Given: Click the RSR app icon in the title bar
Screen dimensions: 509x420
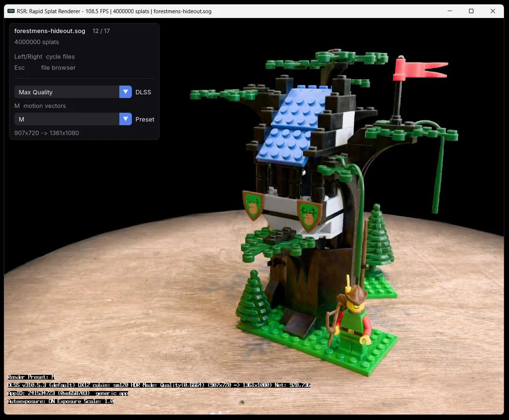Looking at the screenshot, I should (10, 11).
